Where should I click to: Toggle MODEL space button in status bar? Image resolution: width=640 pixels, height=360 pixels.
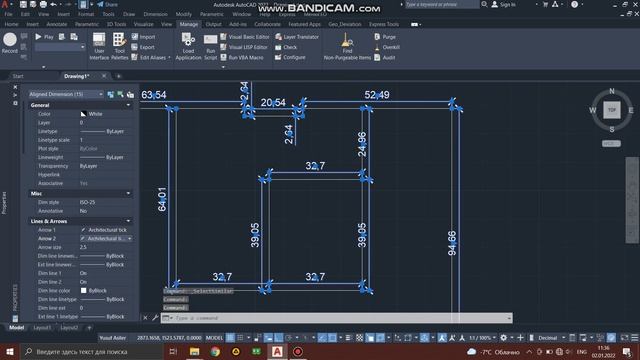214,338
